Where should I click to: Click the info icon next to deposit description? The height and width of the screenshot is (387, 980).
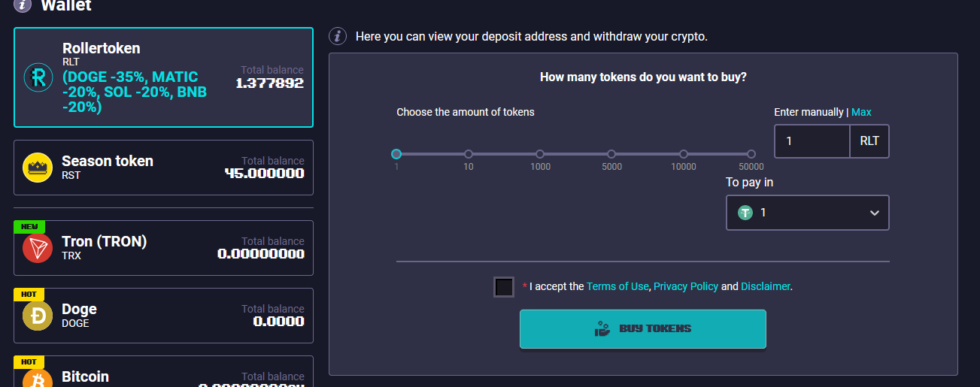click(339, 36)
